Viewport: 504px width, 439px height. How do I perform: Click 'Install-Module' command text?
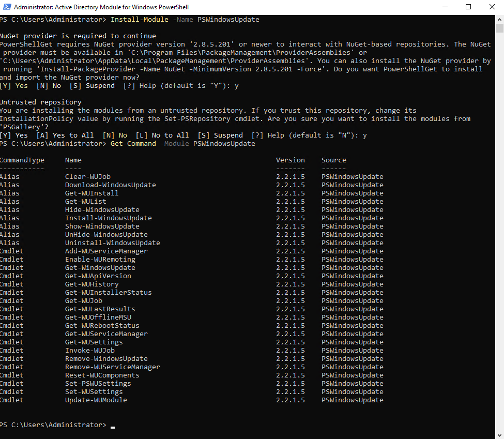(140, 19)
